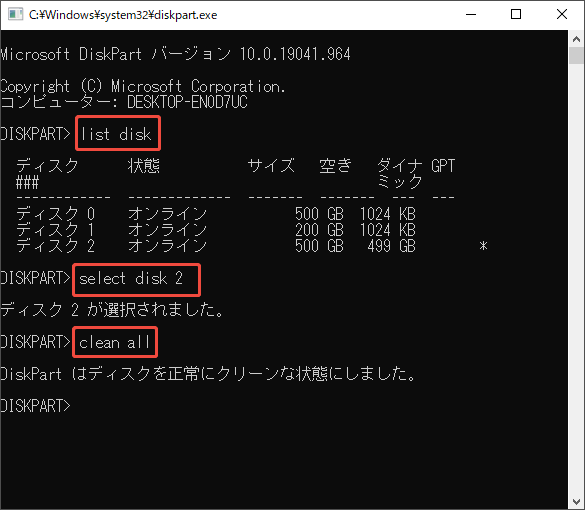Click the 'ディスク 2 が選択されました。' message
Screen dimensions: 585x510
coord(112,310)
